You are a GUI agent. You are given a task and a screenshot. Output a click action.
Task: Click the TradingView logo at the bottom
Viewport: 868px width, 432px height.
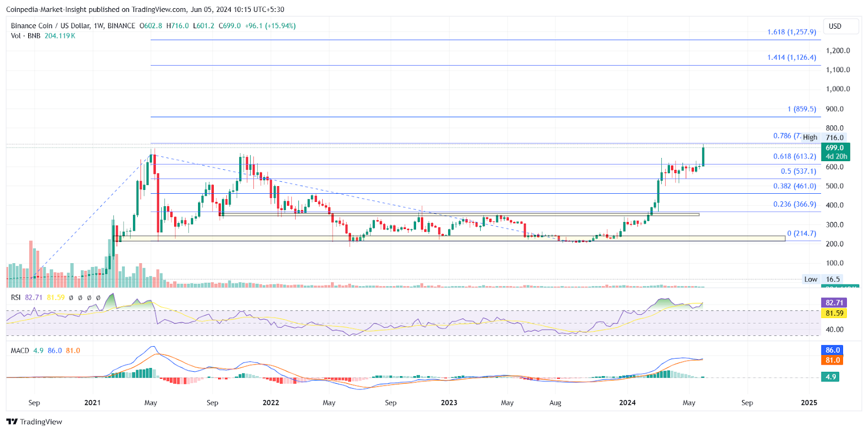34,422
